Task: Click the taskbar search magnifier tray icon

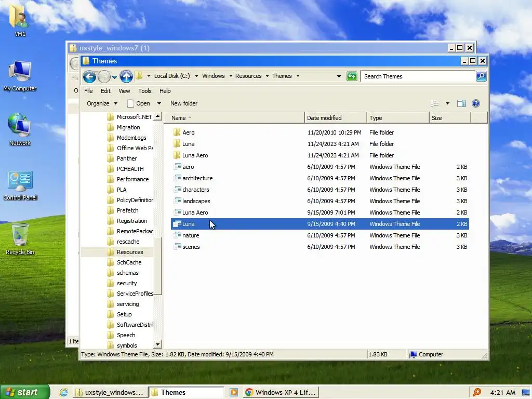Action: pos(477,393)
